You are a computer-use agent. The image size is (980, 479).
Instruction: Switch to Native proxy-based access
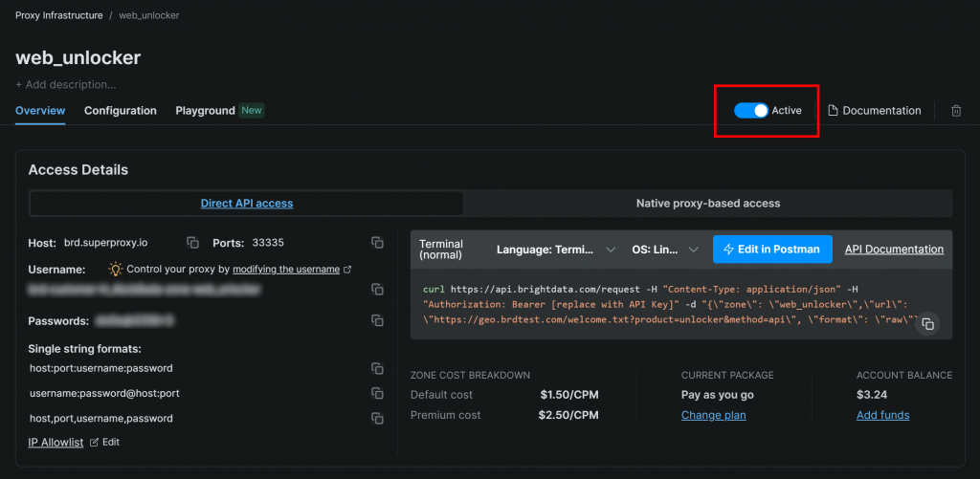pyautogui.click(x=707, y=204)
